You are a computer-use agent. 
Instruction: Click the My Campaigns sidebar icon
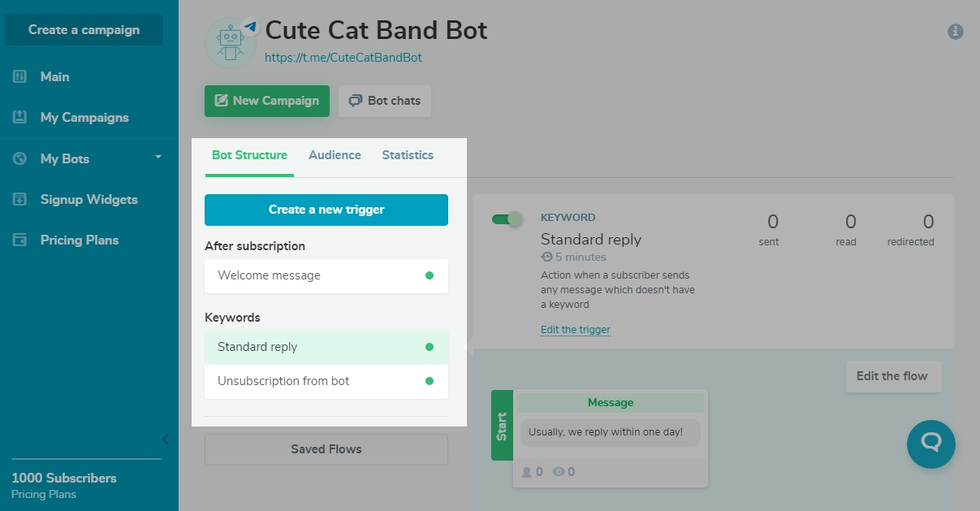coord(20,117)
